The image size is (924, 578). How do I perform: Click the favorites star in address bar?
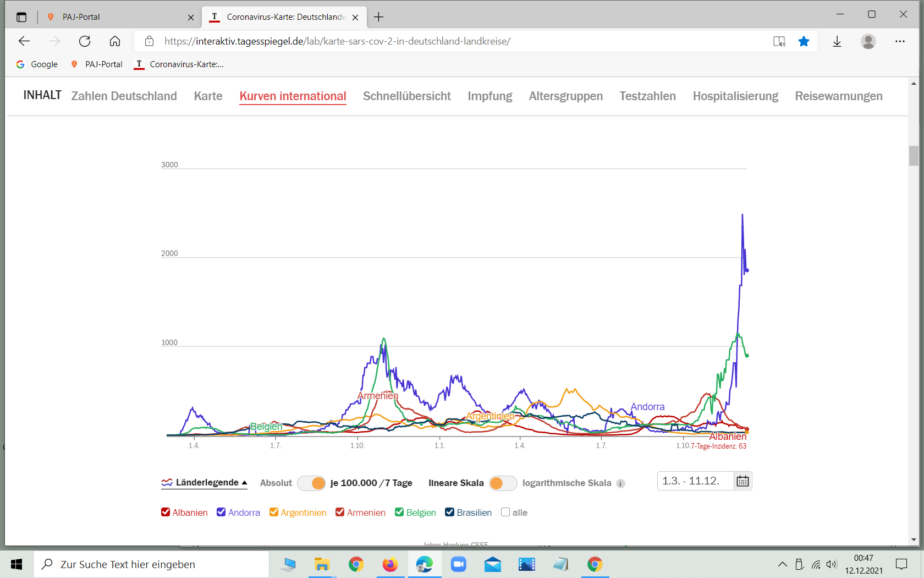coord(804,41)
